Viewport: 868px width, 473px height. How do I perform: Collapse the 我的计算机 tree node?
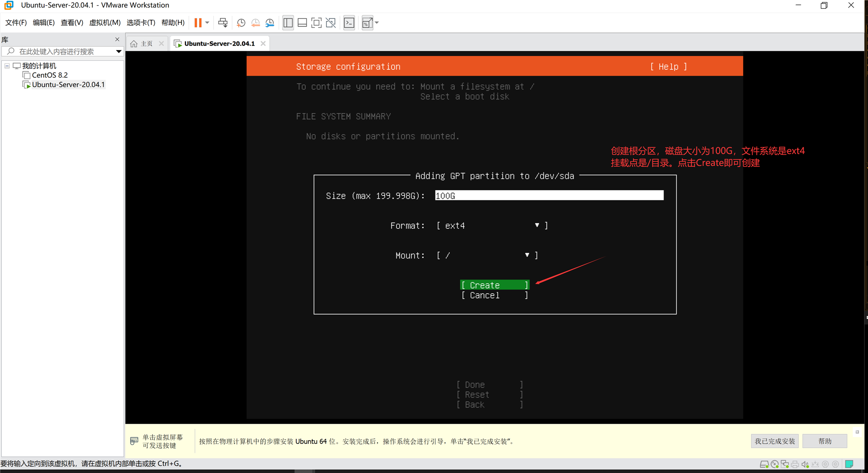[x=7, y=66]
